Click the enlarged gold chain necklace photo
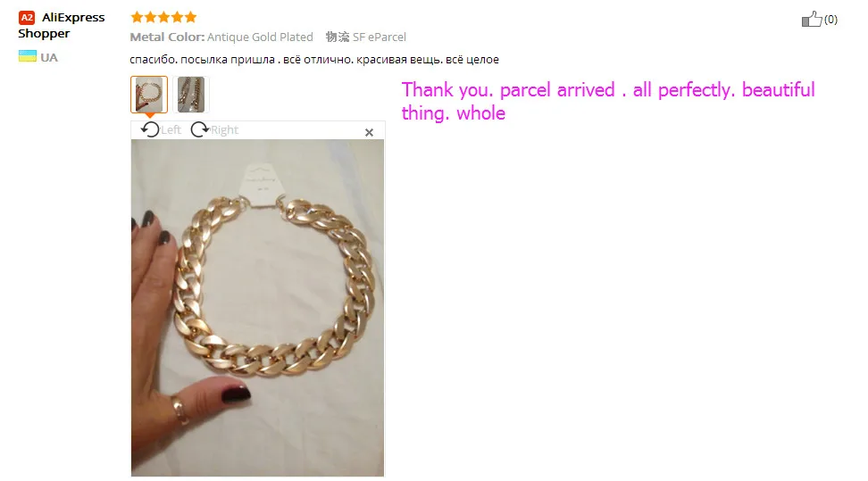 pos(257,308)
